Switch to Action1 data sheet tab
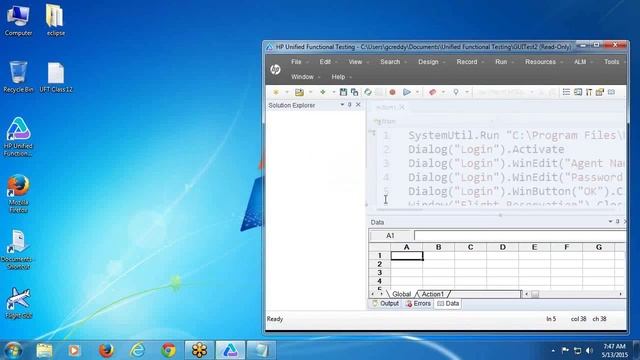The width and height of the screenshot is (640, 360). click(432, 294)
